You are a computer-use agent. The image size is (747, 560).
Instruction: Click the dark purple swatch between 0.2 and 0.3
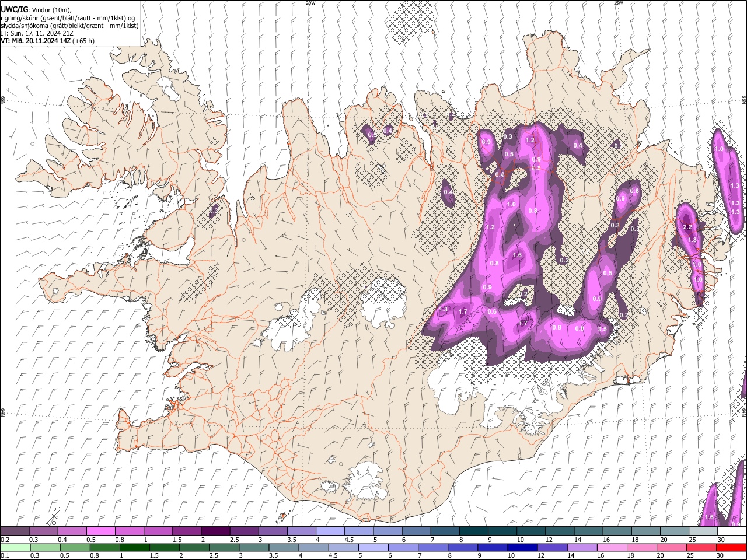point(15,531)
